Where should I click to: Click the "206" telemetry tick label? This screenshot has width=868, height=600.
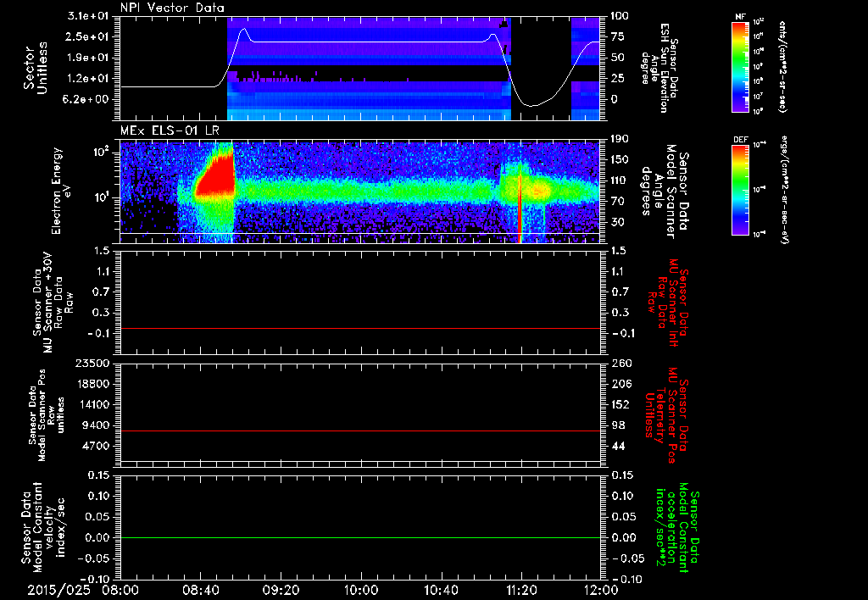click(620, 384)
